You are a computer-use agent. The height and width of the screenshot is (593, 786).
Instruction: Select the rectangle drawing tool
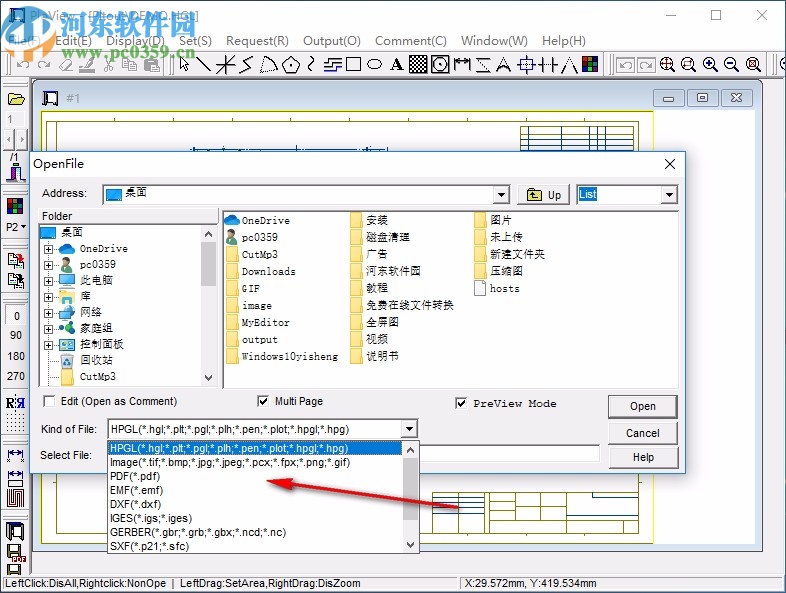353,64
